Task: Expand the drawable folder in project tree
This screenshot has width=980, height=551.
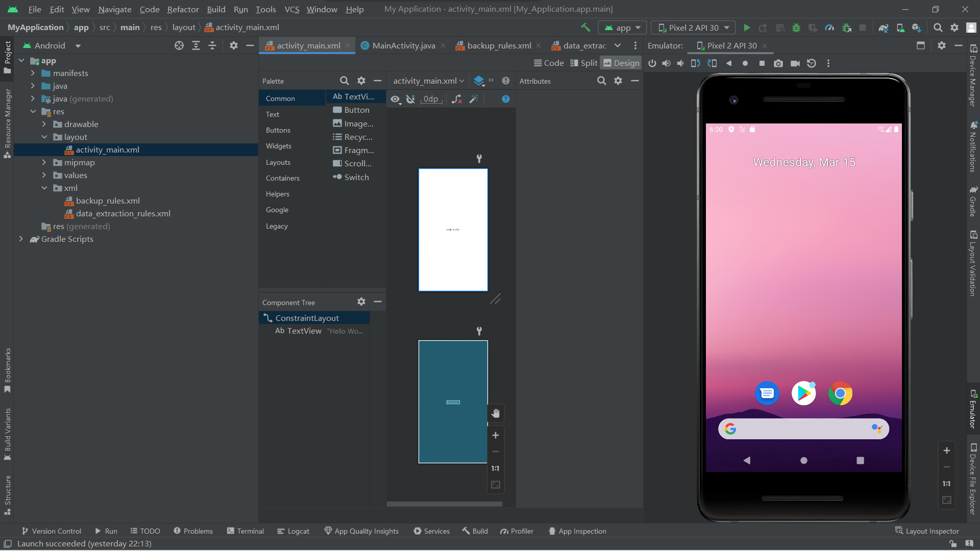Action: (x=44, y=124)
